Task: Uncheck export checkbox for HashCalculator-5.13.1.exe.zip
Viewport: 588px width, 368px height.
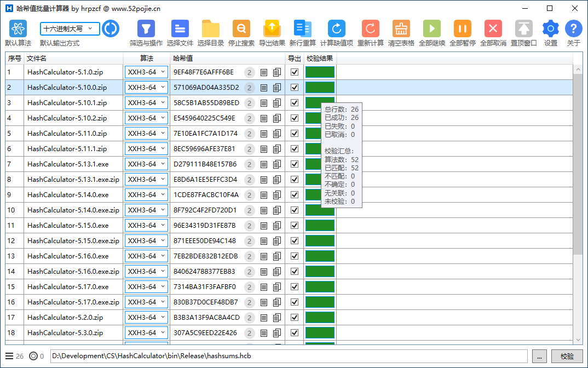Action: coord(295,179)
